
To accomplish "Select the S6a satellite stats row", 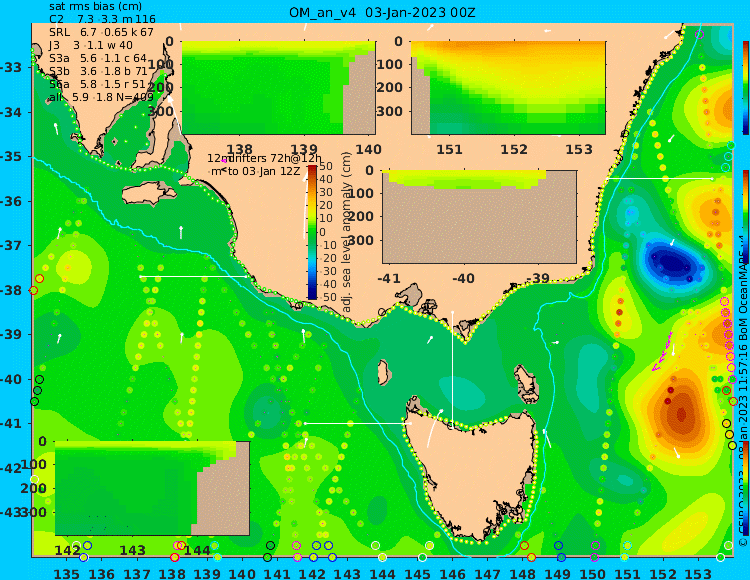I will coord(97,84).
